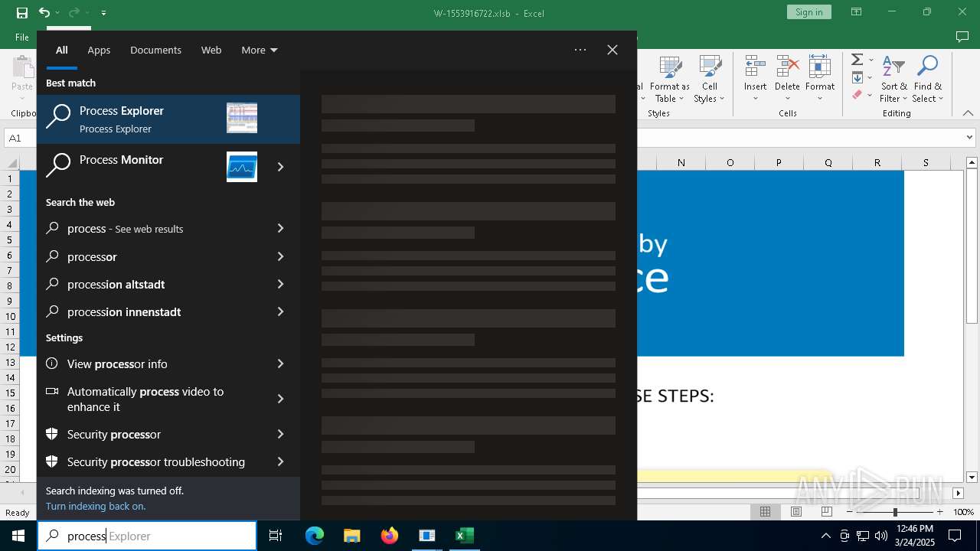The image size is (980, 551).
Task: Show hidden system tray icons
Action: (x=825, y=536)
